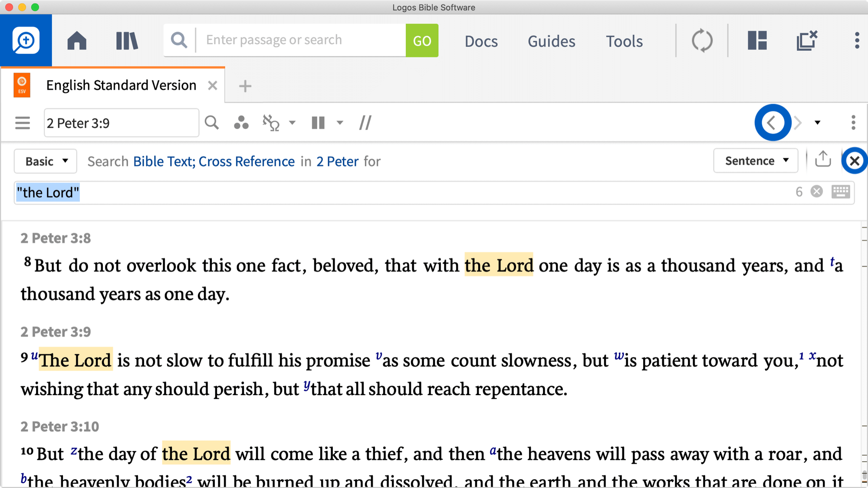Go forward with the right chevron
The width and height of the screenshot is (868, 488).
(798, 123)
